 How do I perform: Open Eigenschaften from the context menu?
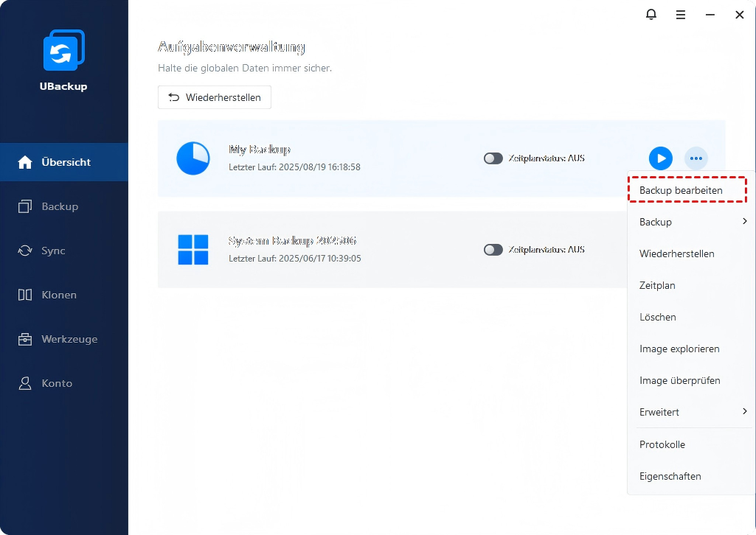click(x=670, y=476)
